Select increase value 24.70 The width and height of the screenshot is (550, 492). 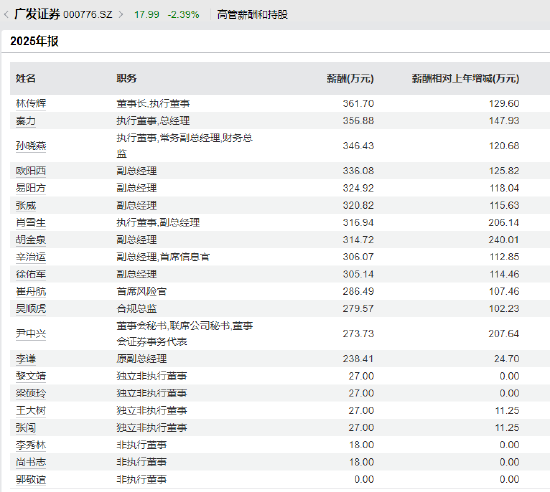pos(507,358)
